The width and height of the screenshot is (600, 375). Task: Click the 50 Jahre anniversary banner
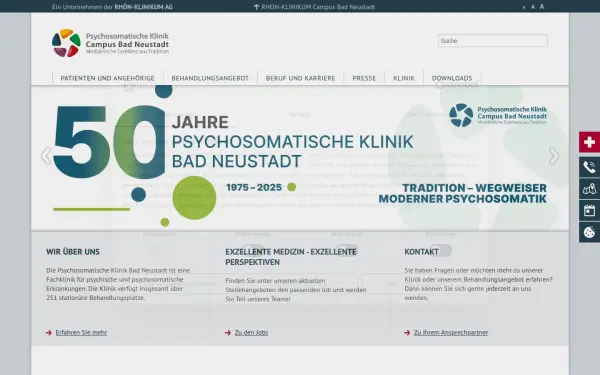[x=300, y=158]
